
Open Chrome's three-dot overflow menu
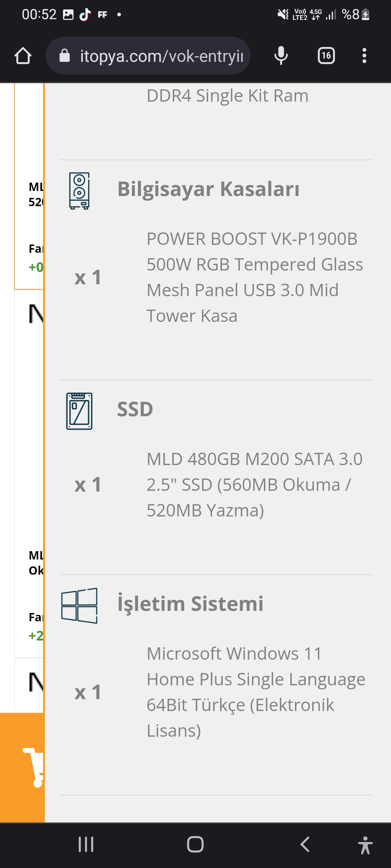pyautogui.click(x=364, y=56)
